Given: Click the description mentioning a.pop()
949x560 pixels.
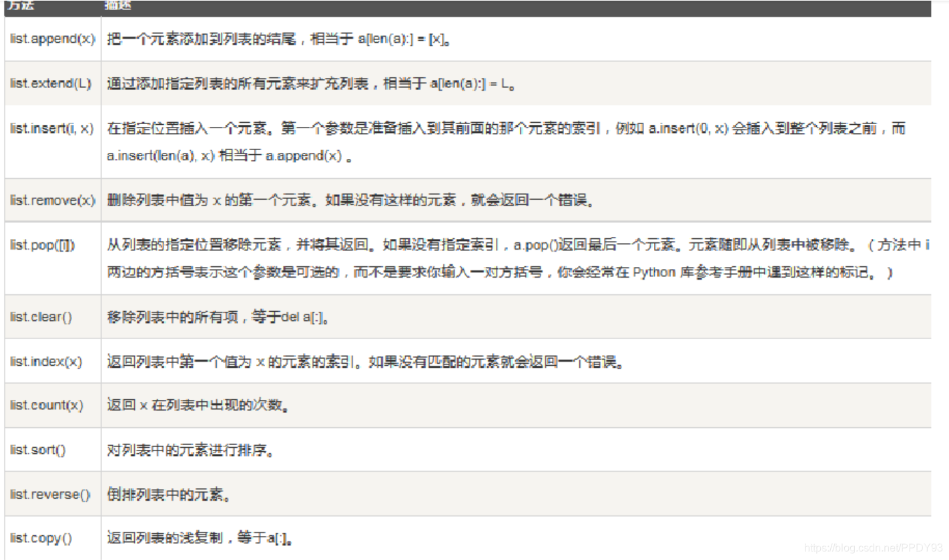Looking at the screenshot, I should point(518,258).
